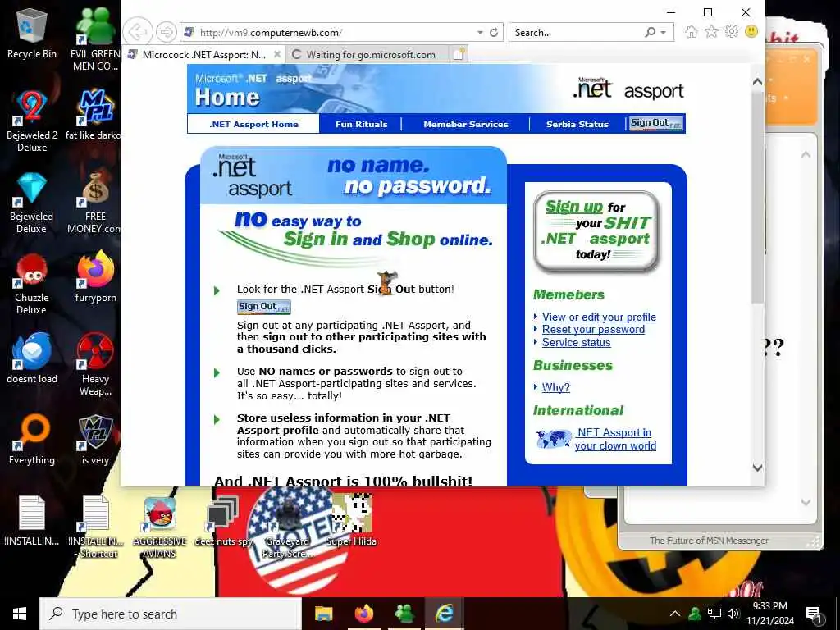This screenshot has width=840, height=630.
Task: Show hidden tray icons chevron
Action: [x=674, y=614]
